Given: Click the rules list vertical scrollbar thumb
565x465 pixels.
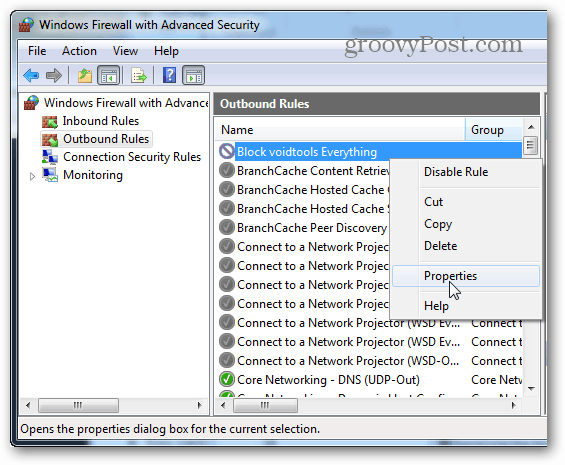Looking at the screenshot, I should 531,145.
